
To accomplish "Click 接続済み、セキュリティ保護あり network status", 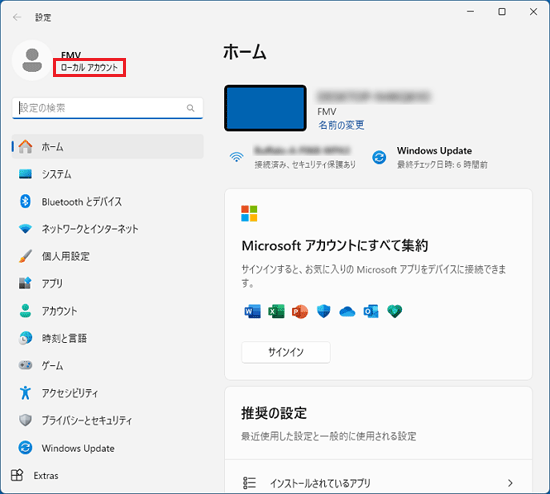I will point(305,164).
